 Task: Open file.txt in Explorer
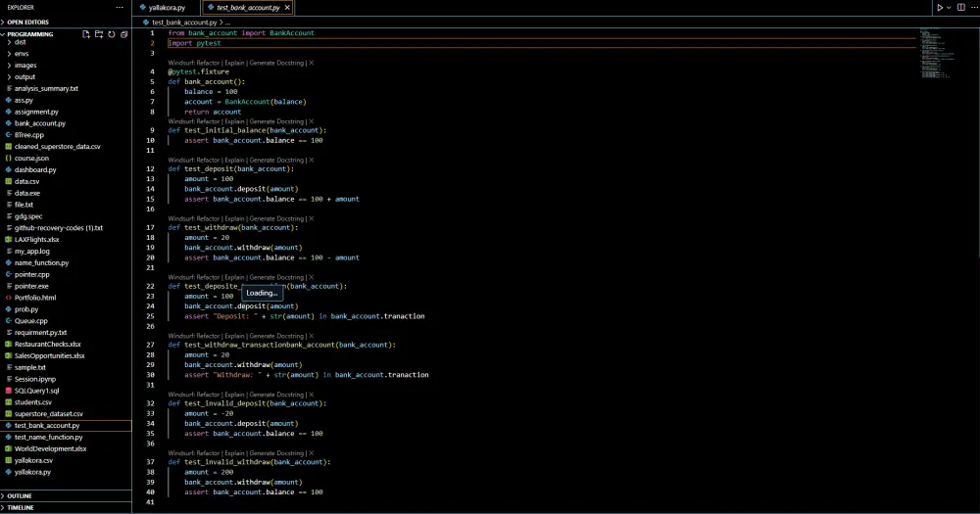(24, 205)
